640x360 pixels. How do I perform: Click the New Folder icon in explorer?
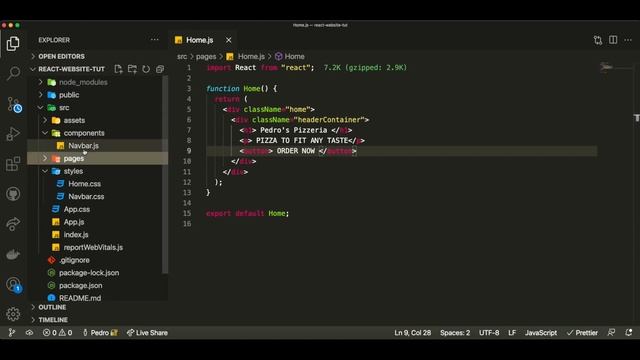(x=132, y=69)
